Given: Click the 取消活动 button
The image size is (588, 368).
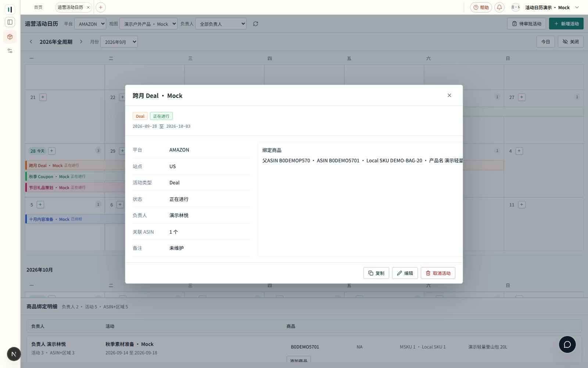Looking at the screenshot, I should 438,273.
